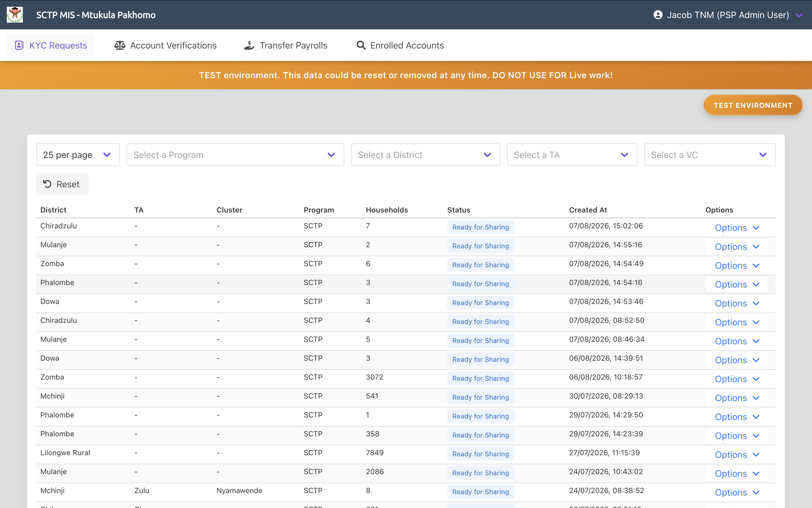The image size is (812, 508).
Task: Click the Nyamawende cluster cell
Action: (239, 491)
